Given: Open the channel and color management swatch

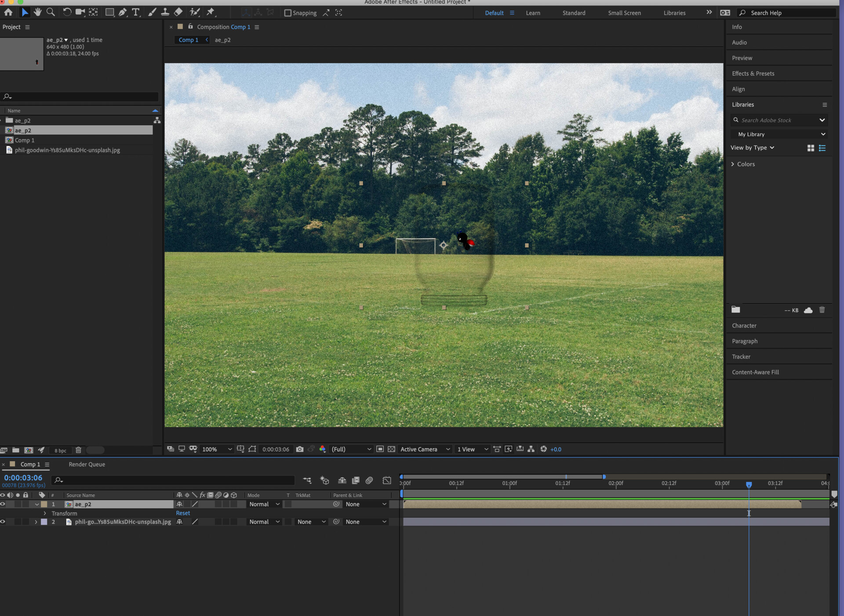Looking at the screenshot, I should point(323,449).
